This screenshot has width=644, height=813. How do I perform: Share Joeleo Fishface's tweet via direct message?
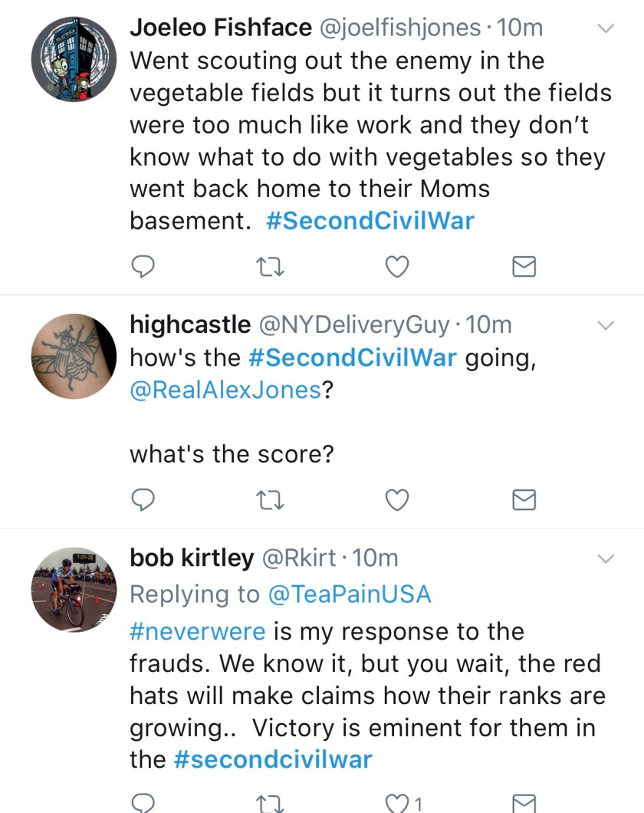523,266
